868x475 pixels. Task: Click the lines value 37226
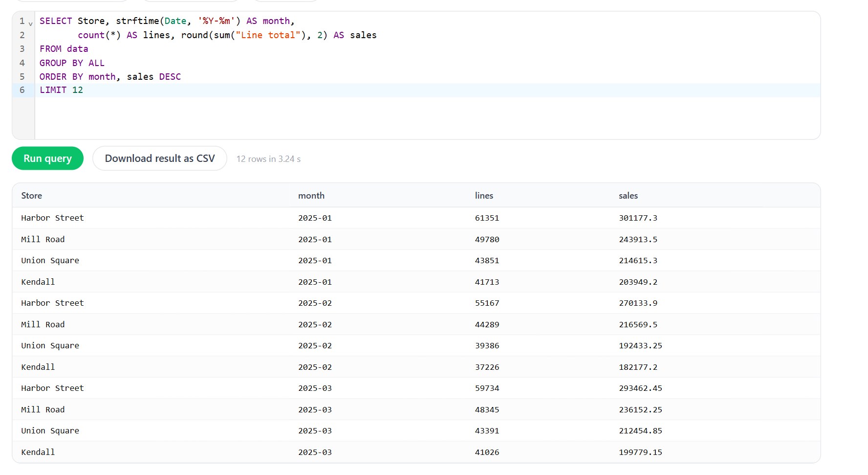coord(487,367)
